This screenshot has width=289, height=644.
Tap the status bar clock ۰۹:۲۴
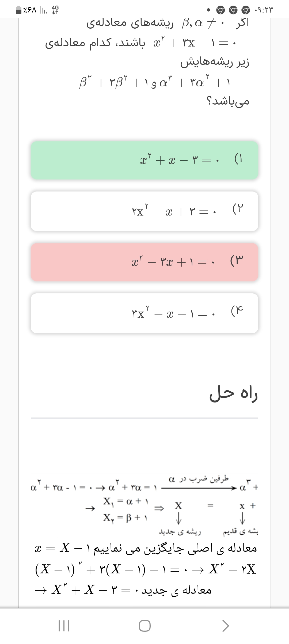tap(264, 10)
